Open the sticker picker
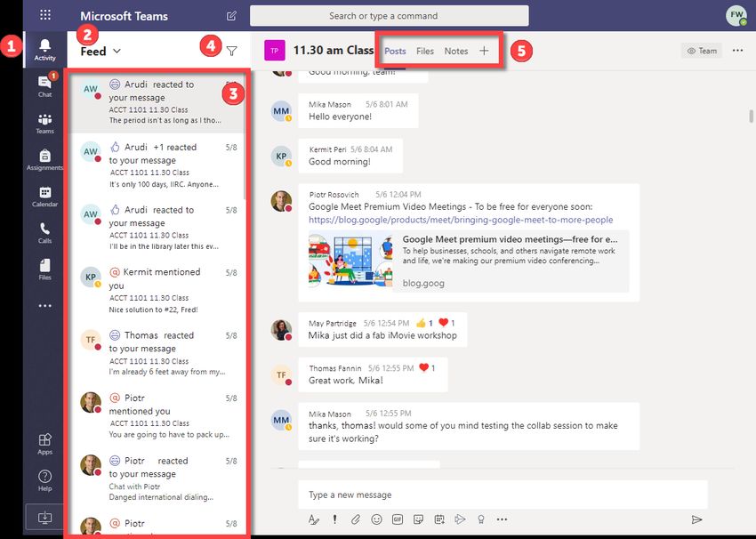 tap(419, 519)
